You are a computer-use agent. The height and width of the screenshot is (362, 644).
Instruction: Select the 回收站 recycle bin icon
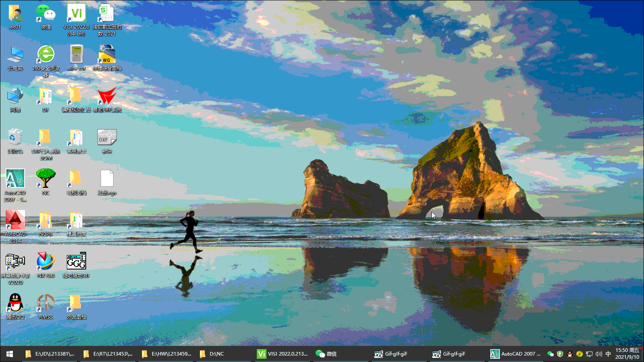tap(15, 141)
